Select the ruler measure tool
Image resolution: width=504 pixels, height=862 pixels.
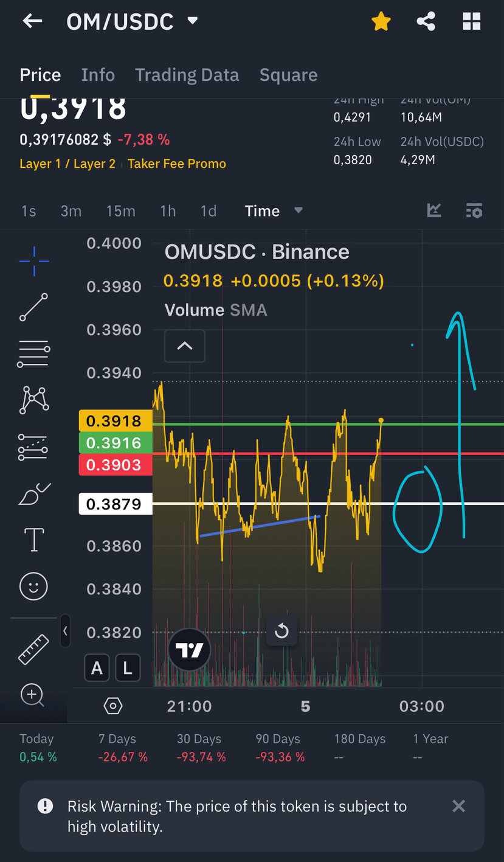coord(33,649)
